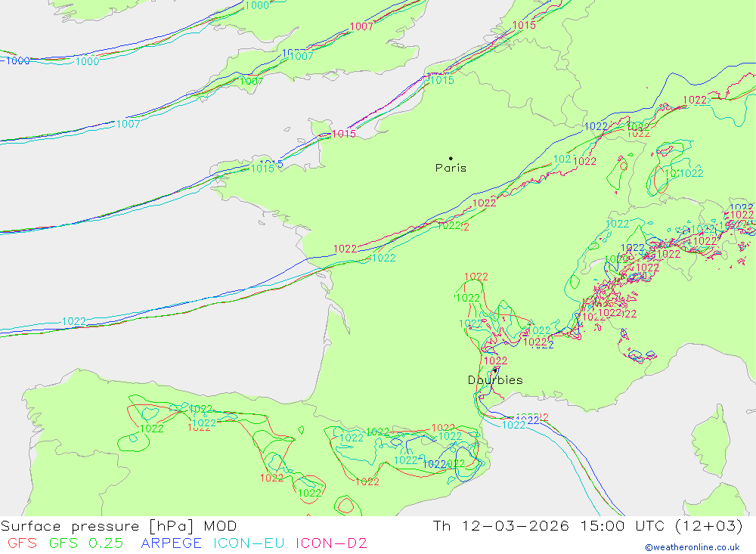Click the ARPEGE legend label
756x554 pixels.
[x=171, y=543]
